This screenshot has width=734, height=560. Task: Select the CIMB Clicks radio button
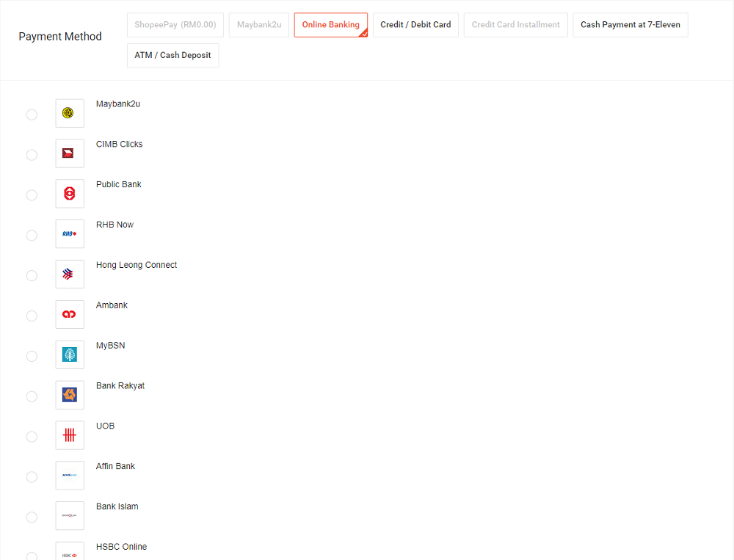click(x=32, y=155)
